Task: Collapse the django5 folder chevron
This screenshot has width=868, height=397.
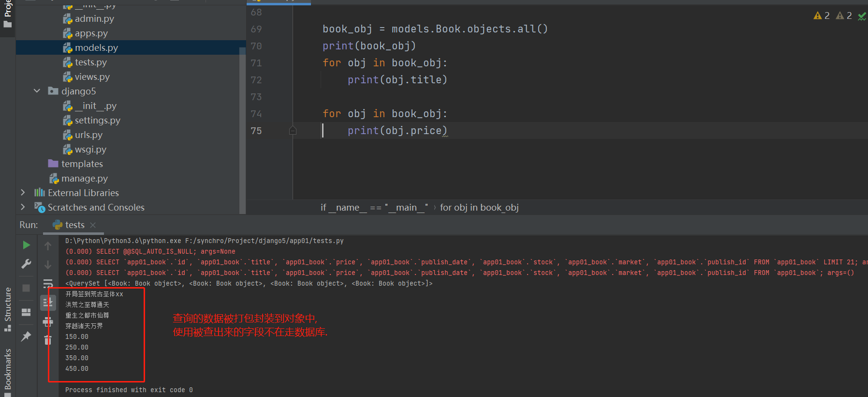Action: [37, 91]
